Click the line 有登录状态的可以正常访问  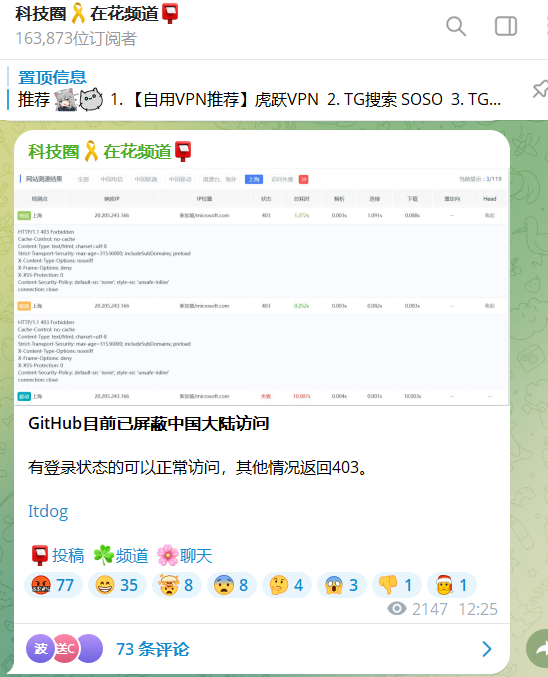(124, 468)
